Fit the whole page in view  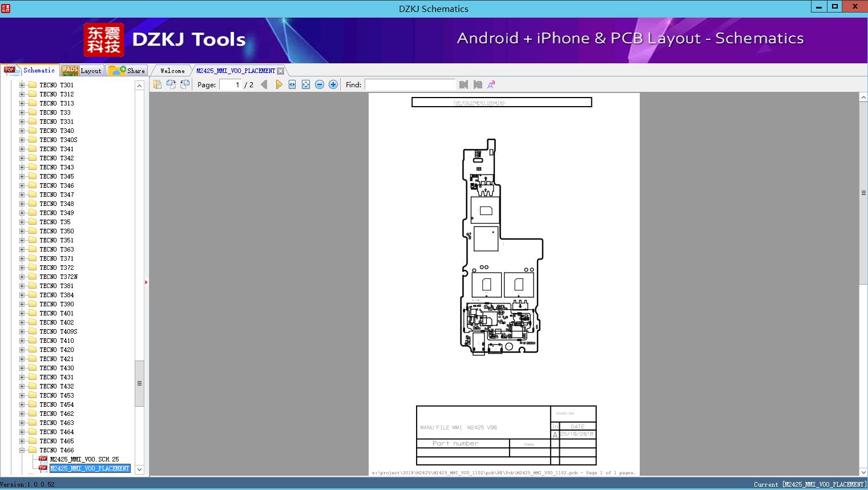306,84
